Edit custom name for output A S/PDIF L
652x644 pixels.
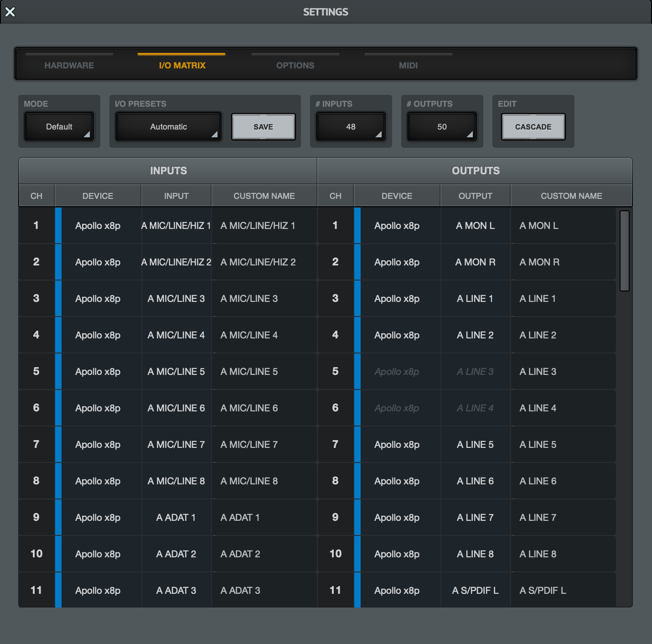click(x=563, y=591)
